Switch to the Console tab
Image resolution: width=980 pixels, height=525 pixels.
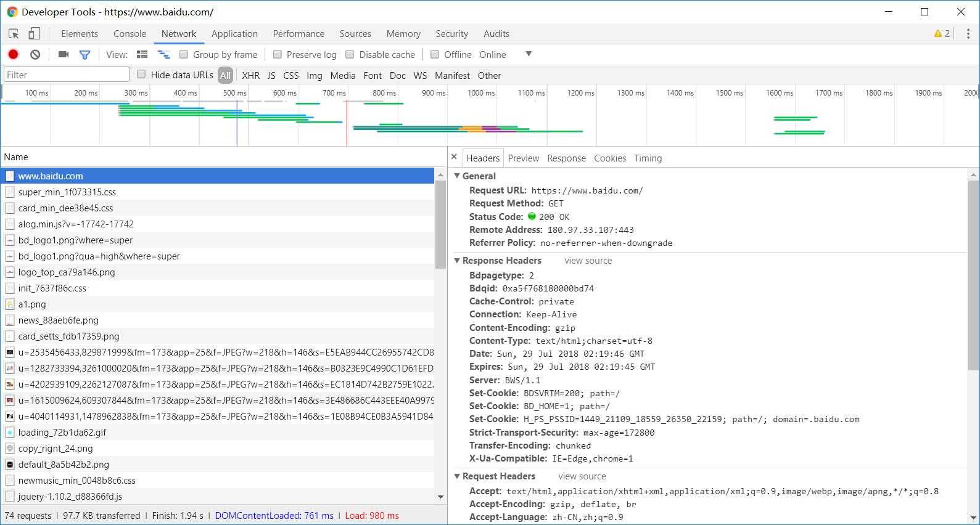(x=130, y=34)
